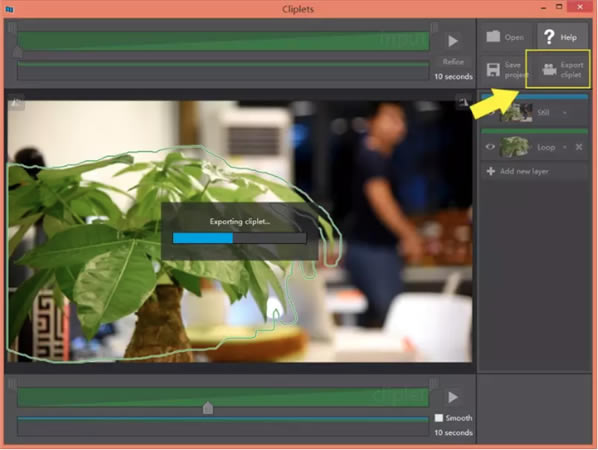Expand the Still layer type dropdown
This screenshot has width=598, height=450.
pyautogui.click(x=565, y=113)
